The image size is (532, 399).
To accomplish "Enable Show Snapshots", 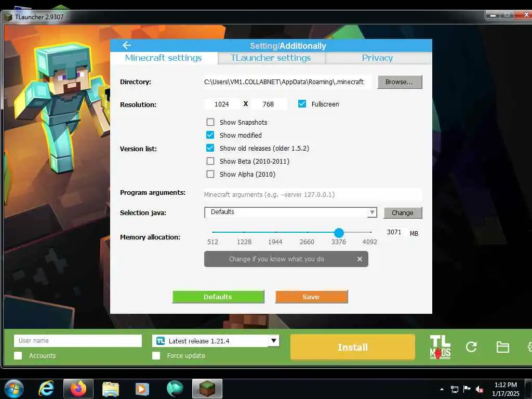I will pyautogui.click(x=210, y=122).
